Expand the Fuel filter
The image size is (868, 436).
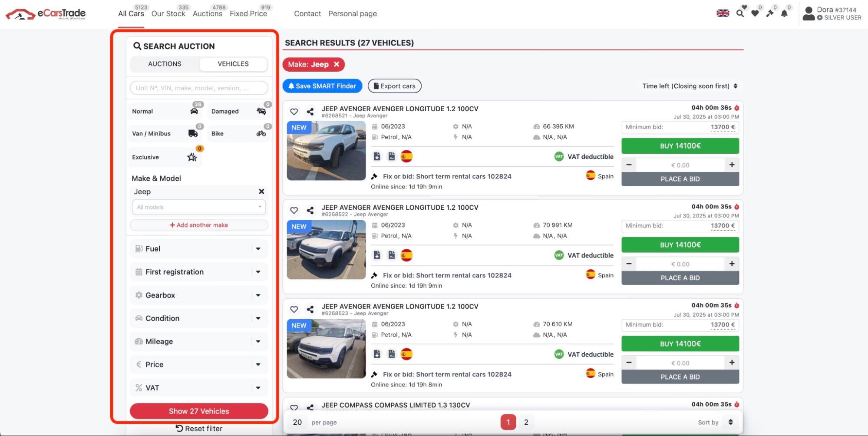[x=199, y=249]
